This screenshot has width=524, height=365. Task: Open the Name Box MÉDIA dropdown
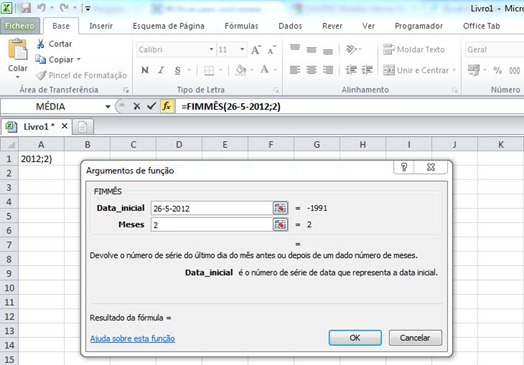(108, 107)
